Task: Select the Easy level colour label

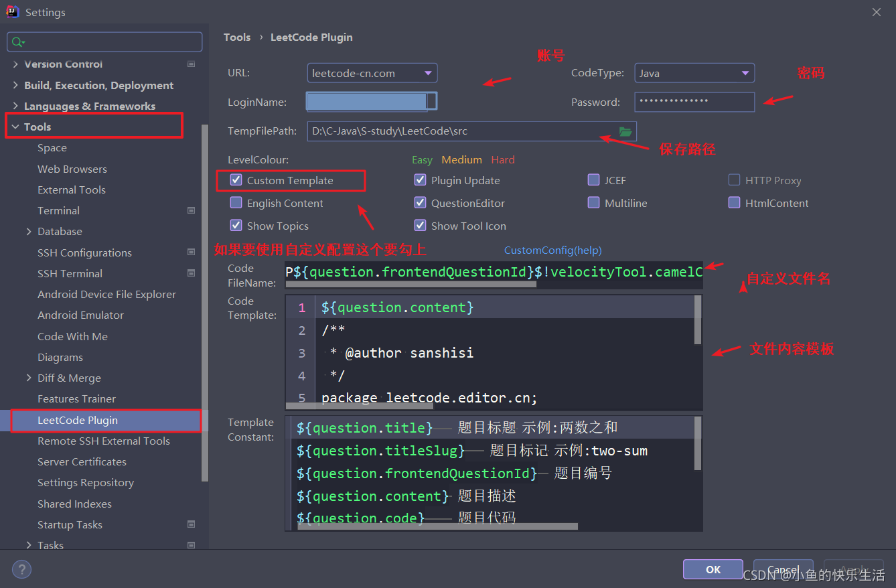Action: tap(422, 159)
